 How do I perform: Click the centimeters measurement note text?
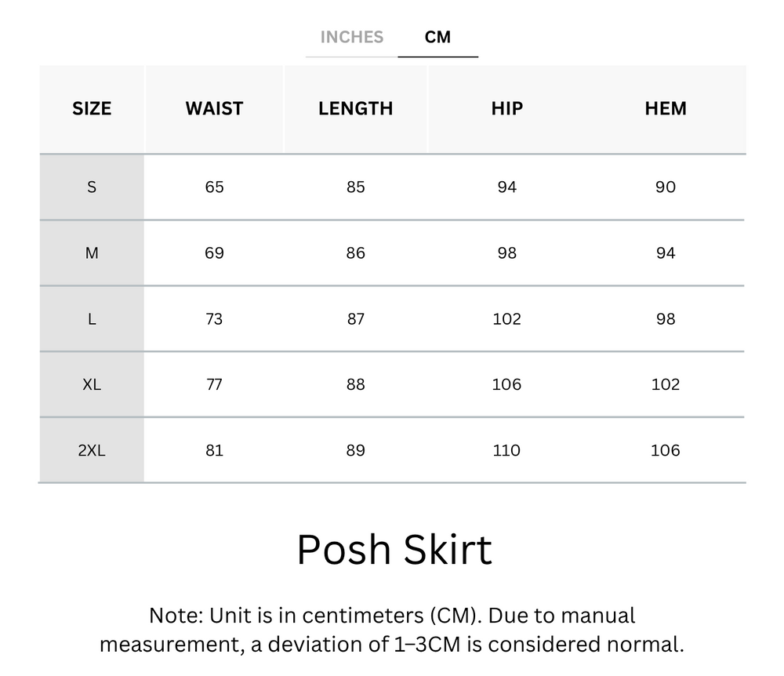click(392, 630)
